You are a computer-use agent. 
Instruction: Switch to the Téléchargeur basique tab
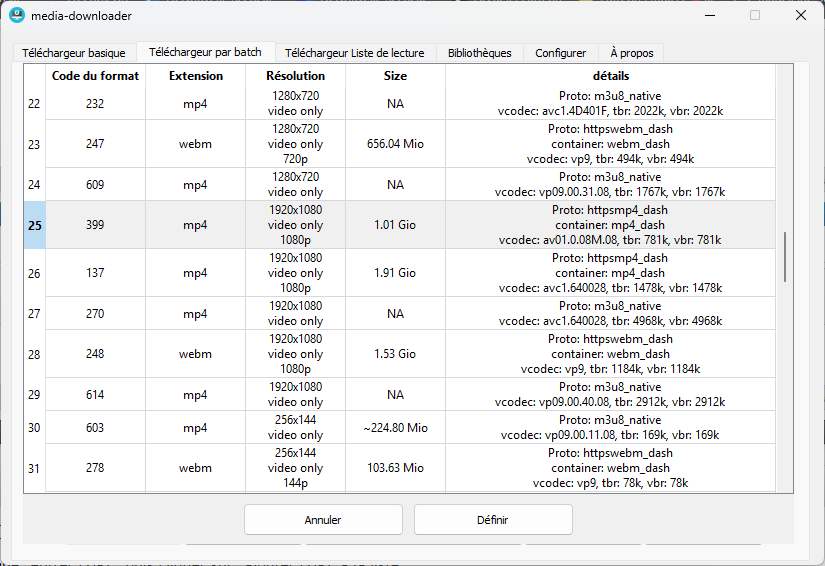click(75, 53)
